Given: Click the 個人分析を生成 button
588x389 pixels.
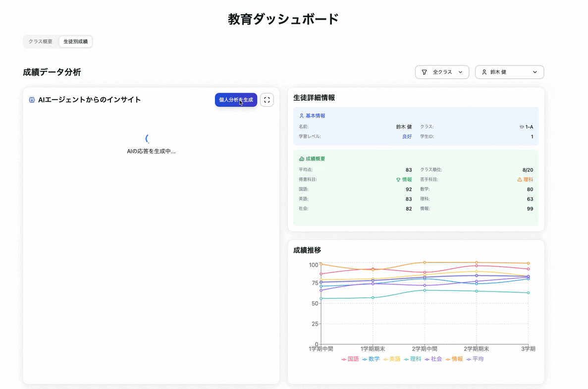Looking at the screenshot, I should 236,100.
